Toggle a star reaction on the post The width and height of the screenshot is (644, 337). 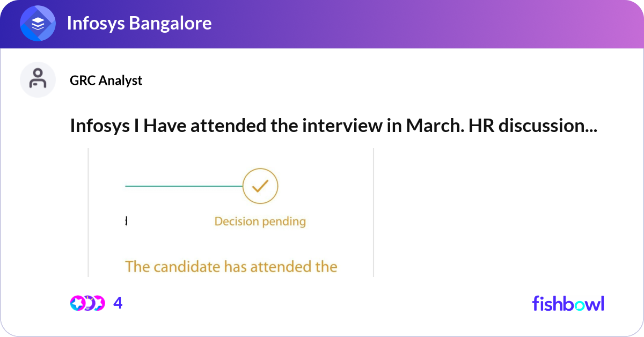tap(77, 303)
